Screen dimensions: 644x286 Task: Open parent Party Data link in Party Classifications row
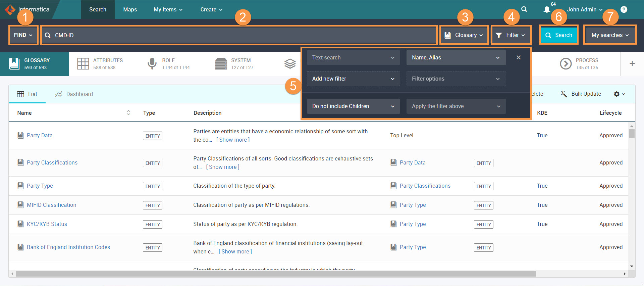pyautogui.click(x=413, y=162)
